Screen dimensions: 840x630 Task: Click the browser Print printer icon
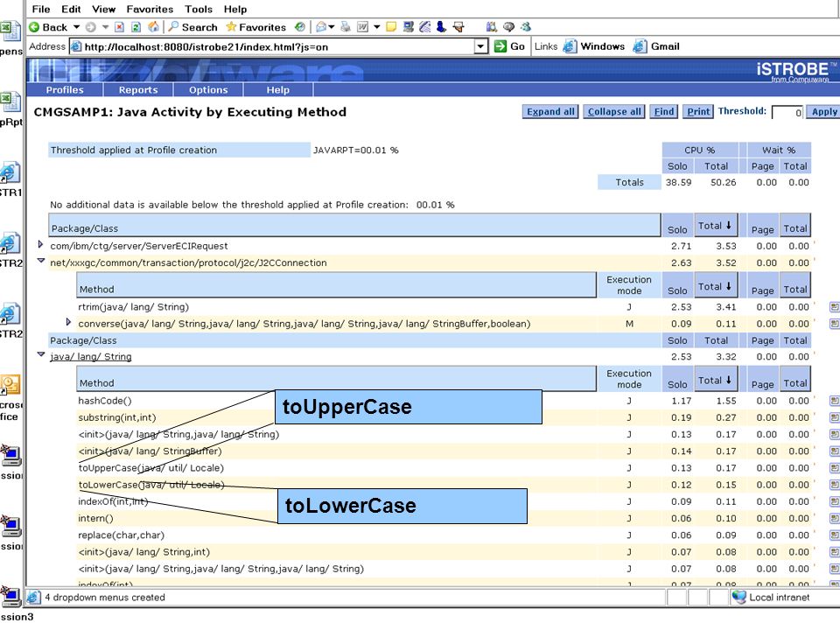[346, 27]
